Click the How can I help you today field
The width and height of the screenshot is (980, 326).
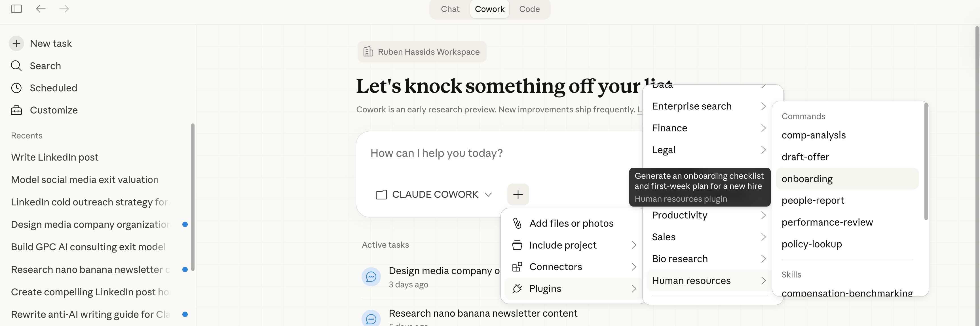tap(436, 153)
